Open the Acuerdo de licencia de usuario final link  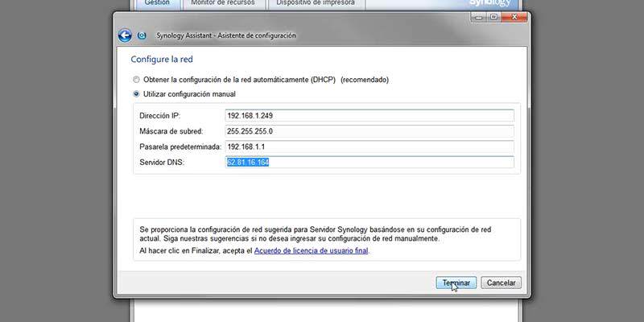(312, 250)
